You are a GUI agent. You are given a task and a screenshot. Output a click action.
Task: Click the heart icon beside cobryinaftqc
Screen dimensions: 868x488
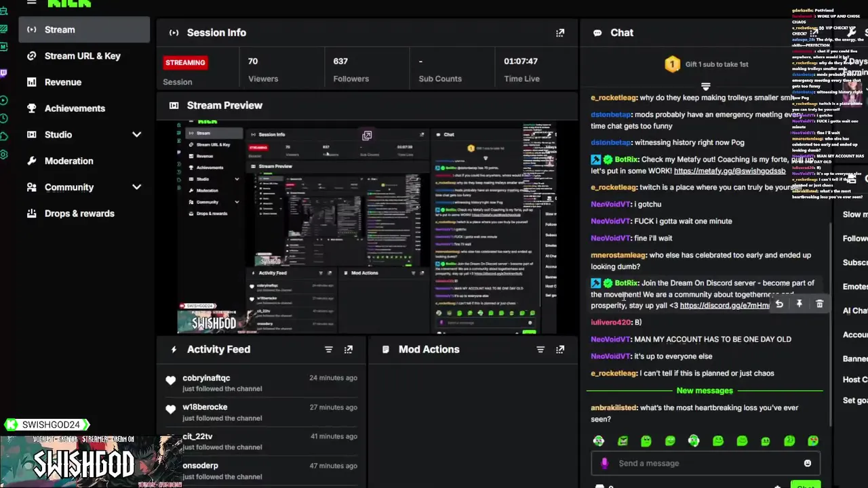[171, 381]
